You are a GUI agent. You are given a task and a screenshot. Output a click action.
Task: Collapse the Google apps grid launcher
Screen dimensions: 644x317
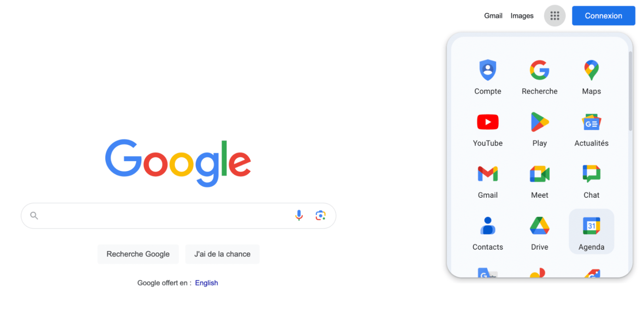[554, 16]
